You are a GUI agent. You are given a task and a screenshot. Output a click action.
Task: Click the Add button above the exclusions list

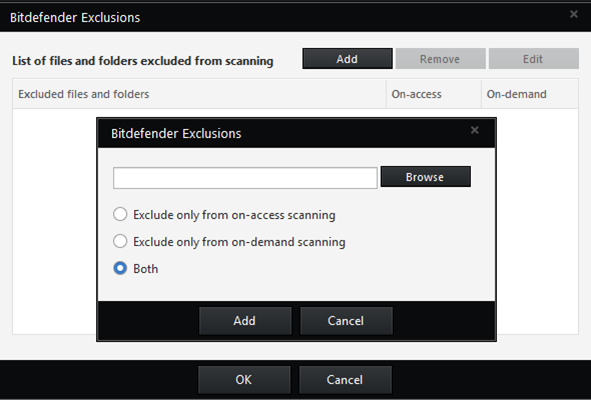347,59
